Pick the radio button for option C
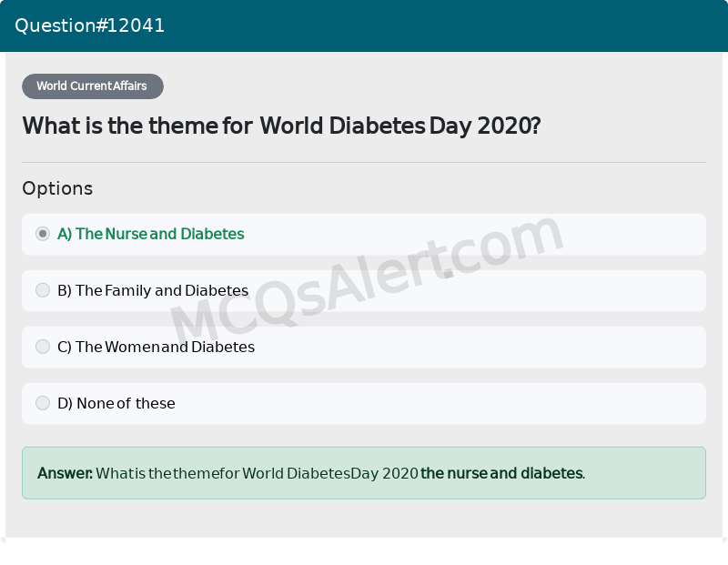This screenshot has width=728, height=565. tap(43, 347)
